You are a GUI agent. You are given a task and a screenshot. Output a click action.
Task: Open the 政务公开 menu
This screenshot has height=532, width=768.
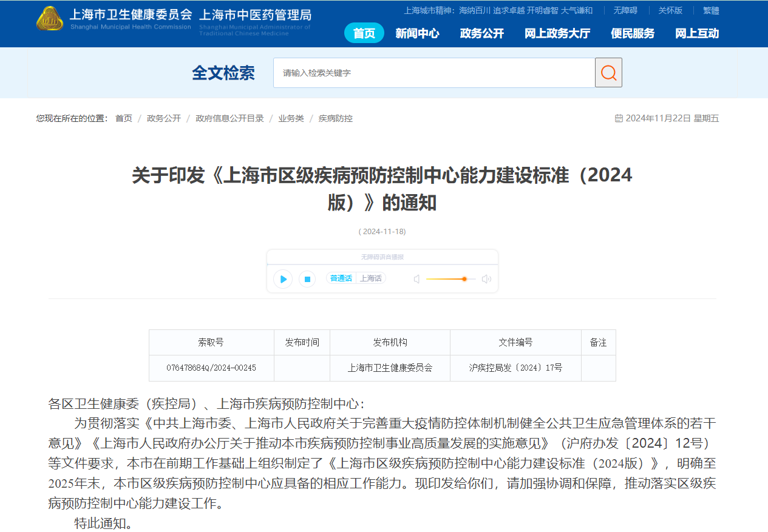tap(482, 33)
